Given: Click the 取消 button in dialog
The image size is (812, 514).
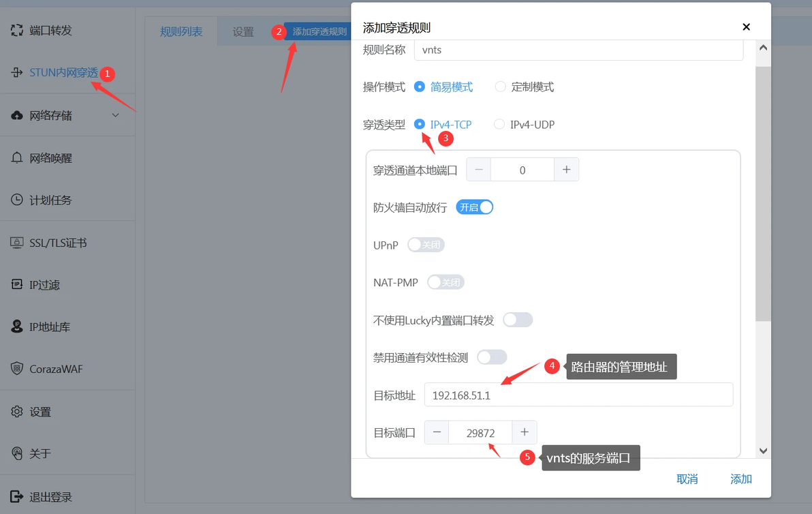Looking at the screenshot, I should tap(687, 479).
